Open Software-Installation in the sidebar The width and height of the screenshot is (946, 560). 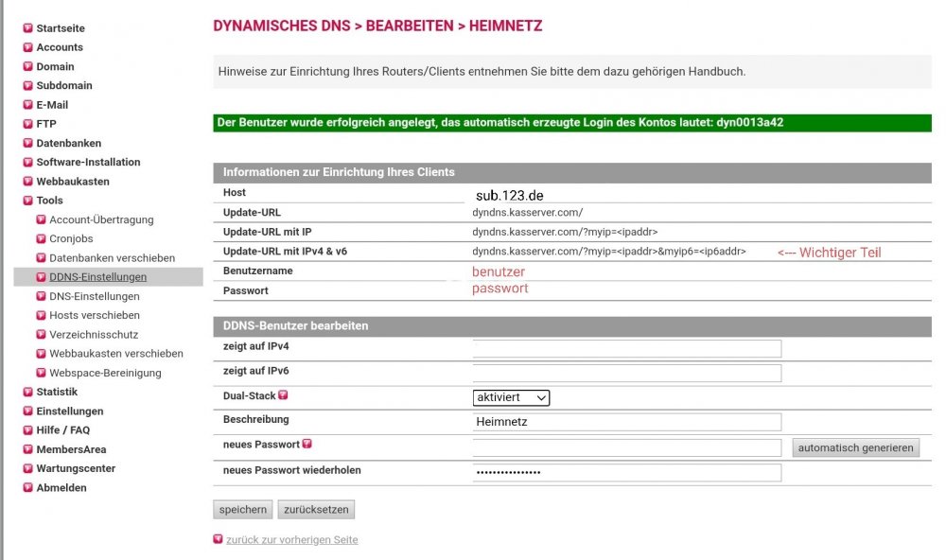point(88,163)
